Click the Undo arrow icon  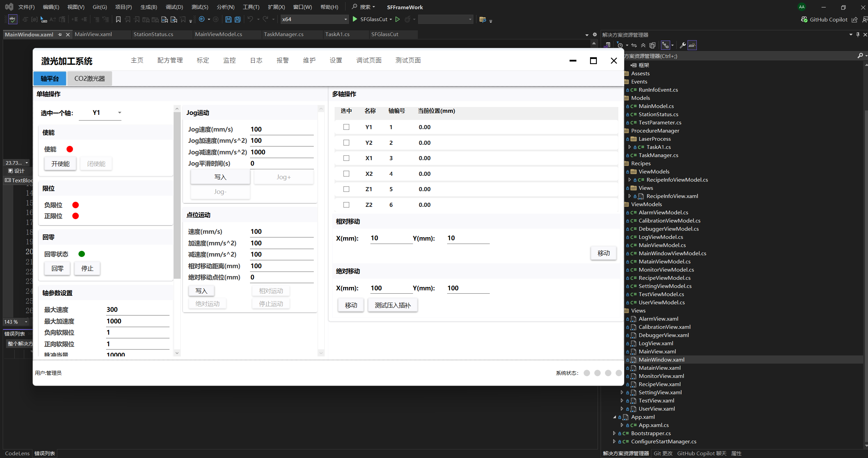250,19
